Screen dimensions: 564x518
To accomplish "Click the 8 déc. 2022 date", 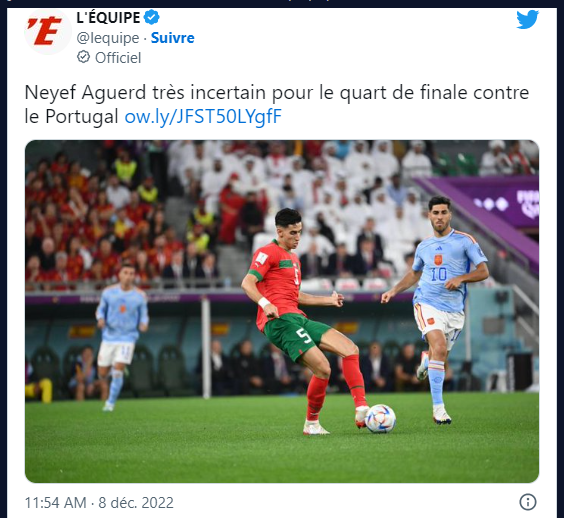I will (136, 503).
